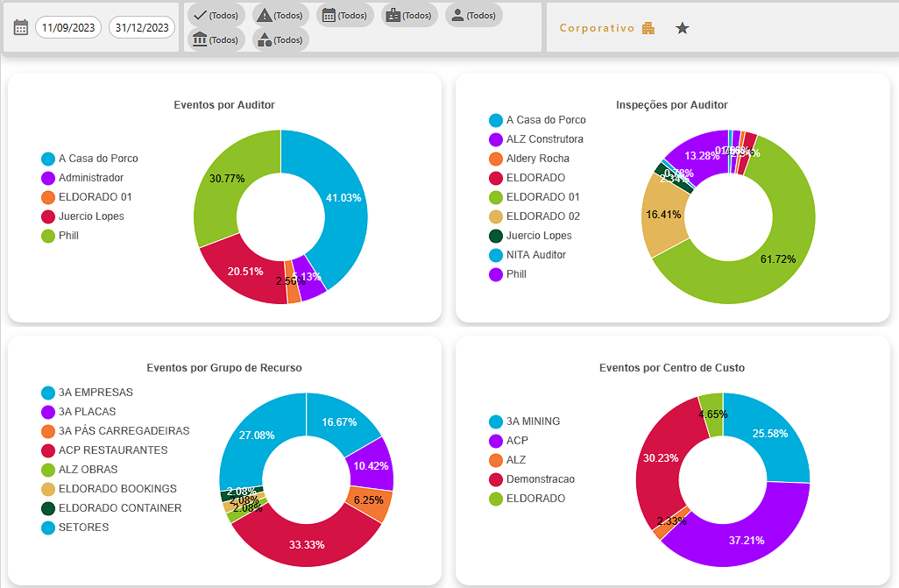Click the ID badge filter icon
The image size is (899, 588).
[x=393, y=15]
